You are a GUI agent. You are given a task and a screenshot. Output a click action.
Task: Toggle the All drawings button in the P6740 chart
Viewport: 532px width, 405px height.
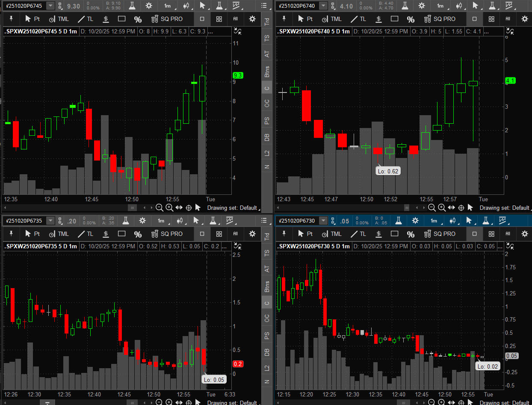[x=508, y=19]
